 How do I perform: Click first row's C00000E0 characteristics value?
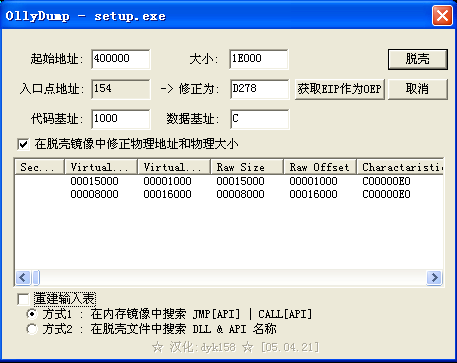tap(386, 181)
